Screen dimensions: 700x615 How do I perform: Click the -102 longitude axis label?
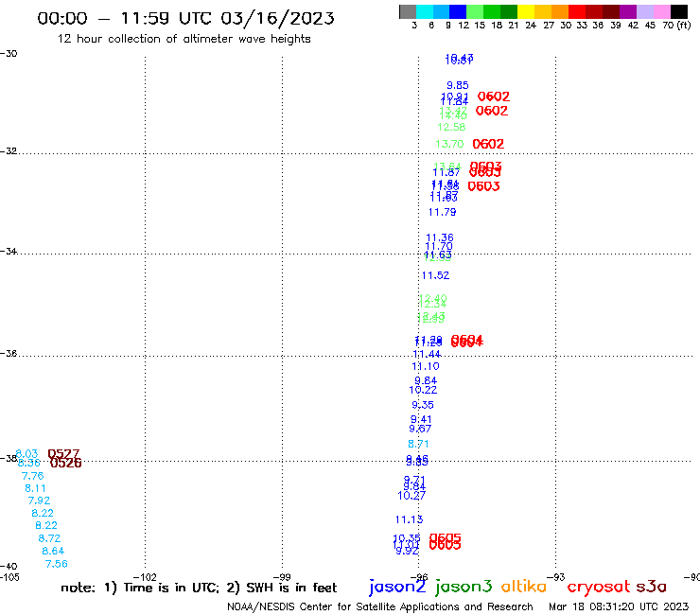coord(145,577)
